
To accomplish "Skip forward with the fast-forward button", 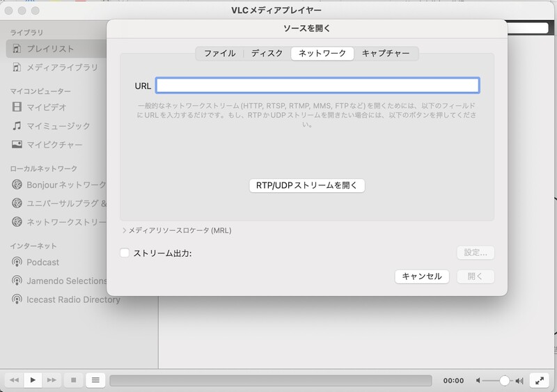I will pyautogui.click(x=52, y=380).
